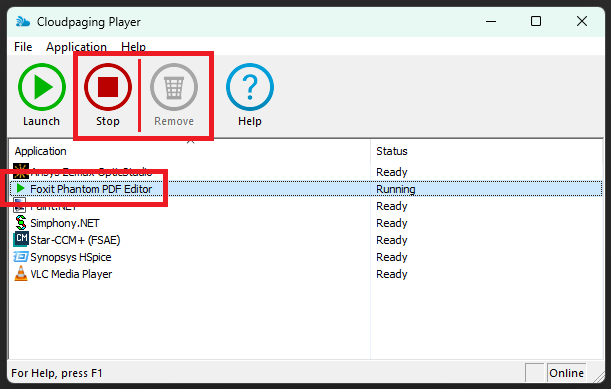Click Ready status of Synopsys HSpice
This screenshot has height=389, width=611.
392,257
